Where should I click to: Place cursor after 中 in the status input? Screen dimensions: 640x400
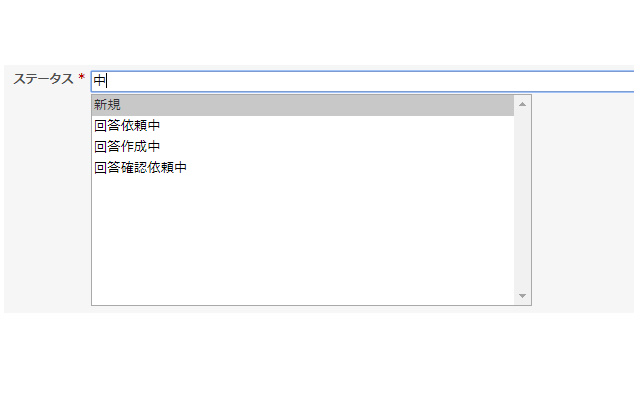click(107, 81)
